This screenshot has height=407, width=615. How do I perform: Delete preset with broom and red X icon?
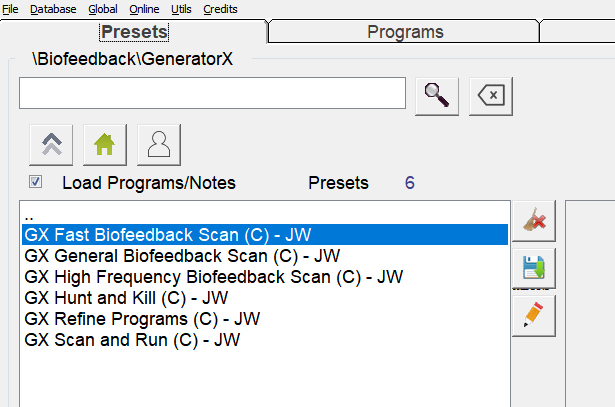[533, 220]
